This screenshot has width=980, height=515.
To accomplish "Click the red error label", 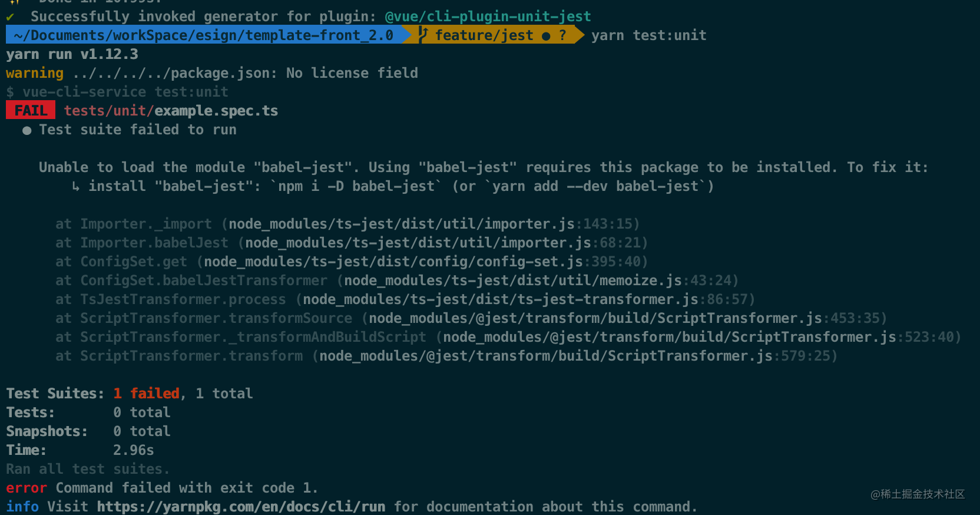I will pos(27,488).
